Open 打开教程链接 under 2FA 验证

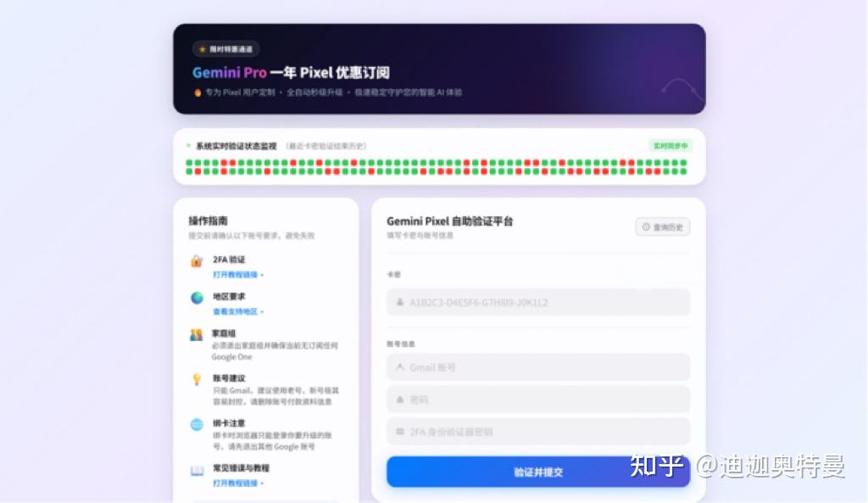coord(238,275)
